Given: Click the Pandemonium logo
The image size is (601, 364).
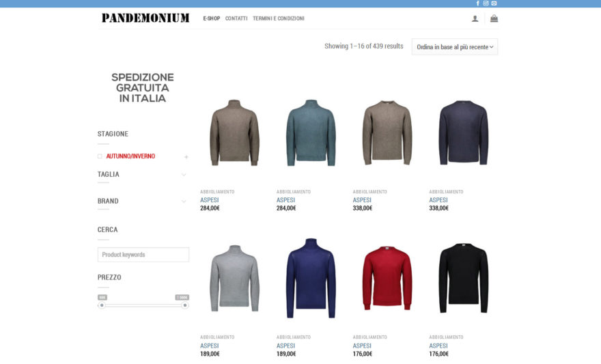Looking at the screenshot, I should tap(145, 18).
